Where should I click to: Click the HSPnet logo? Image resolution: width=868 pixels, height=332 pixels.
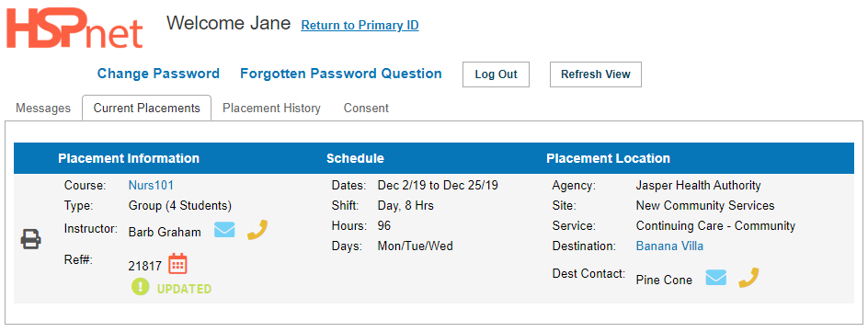74,28
